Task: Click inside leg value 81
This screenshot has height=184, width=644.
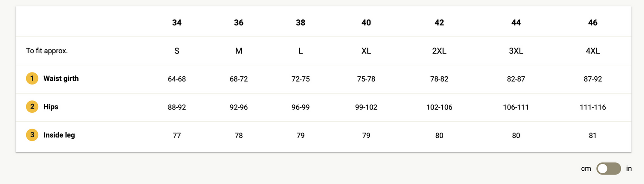Action: pos(593,136)
